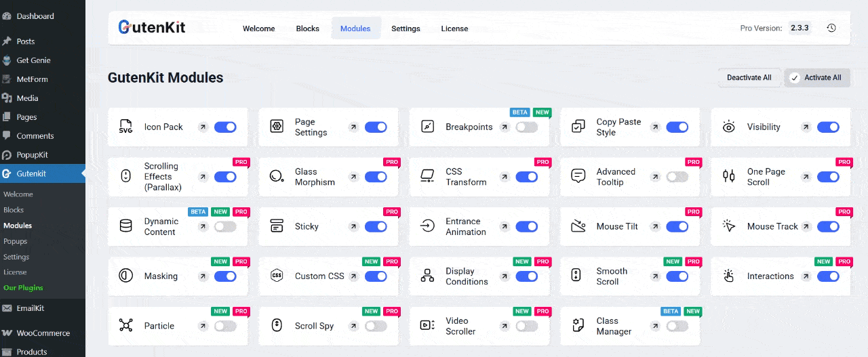The image size is (868, 357).
Task: Click the GutenKit logo
Action: point(152,27)
